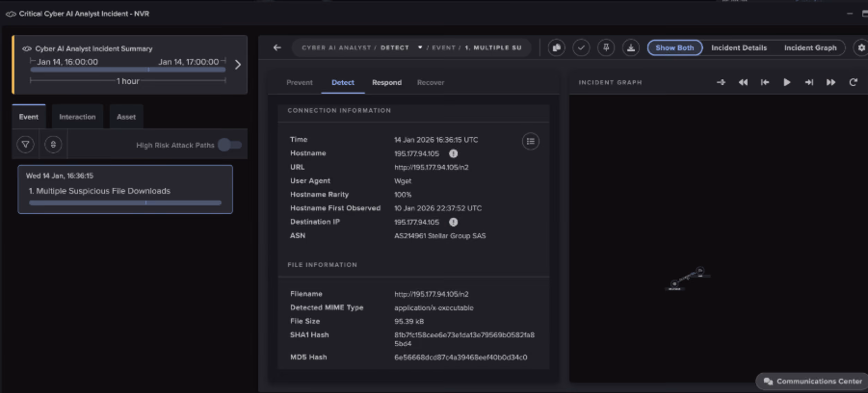Viewport: 868px width, 393px height.
Task: Expand the incident summary with the chevron arrow
Action: click(238, 65)
